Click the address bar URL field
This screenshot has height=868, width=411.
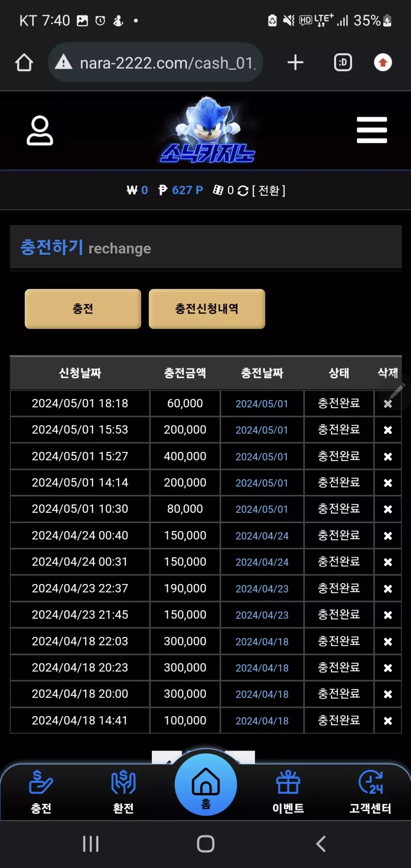pyautogui.click(x=156, y=62)
